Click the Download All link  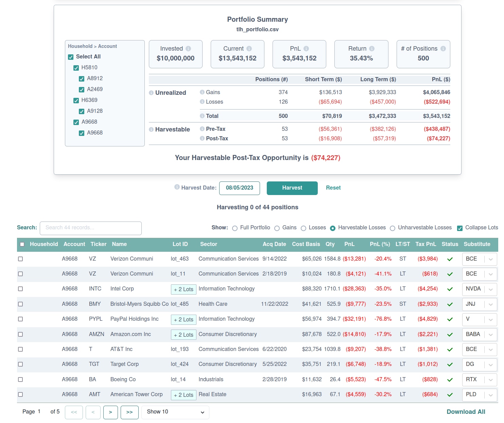tap(466, 412)
